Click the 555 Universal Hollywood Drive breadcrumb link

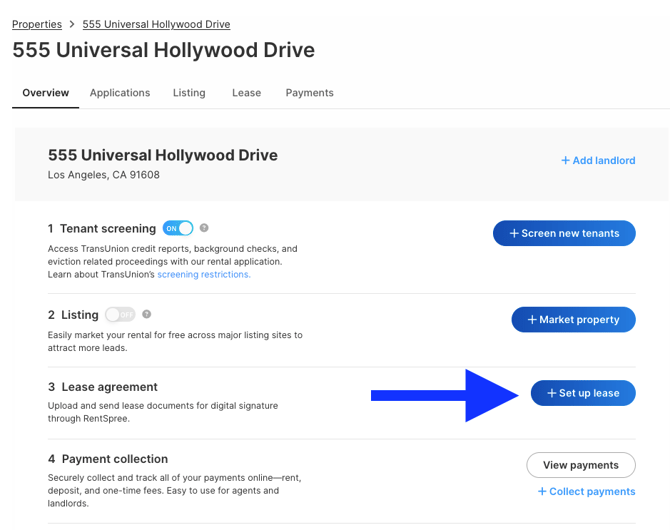[x=156, y=24]
